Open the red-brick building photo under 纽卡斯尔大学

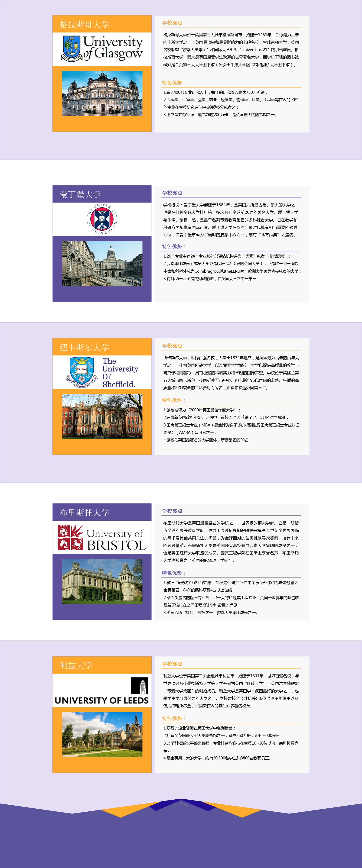pyautogui.click(x=102, y=416)
